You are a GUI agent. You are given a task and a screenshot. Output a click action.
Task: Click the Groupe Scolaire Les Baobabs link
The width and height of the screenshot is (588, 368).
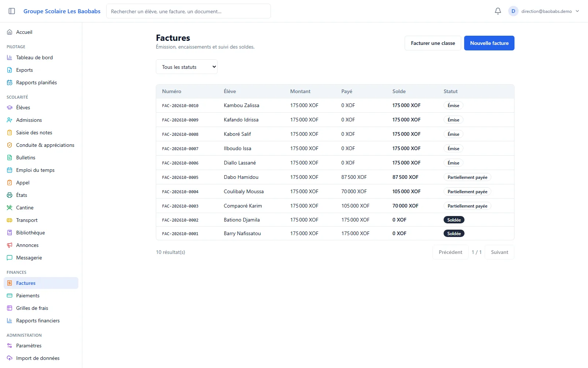point(62,11)
